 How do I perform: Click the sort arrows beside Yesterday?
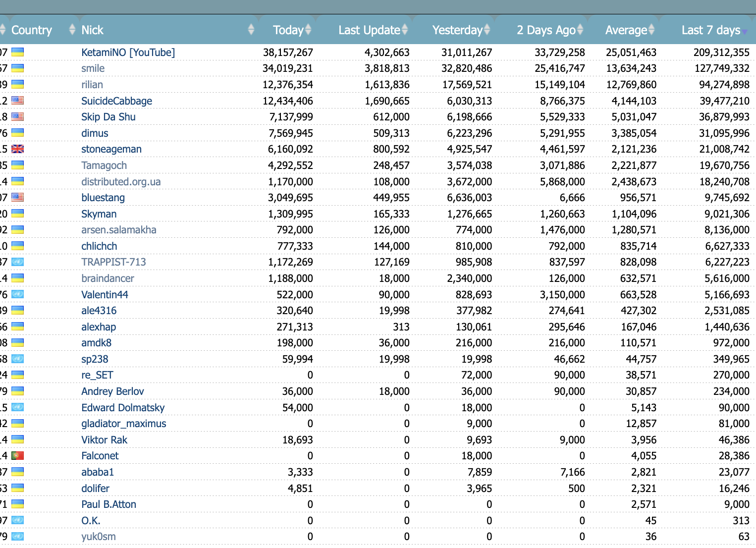point(487,30)
